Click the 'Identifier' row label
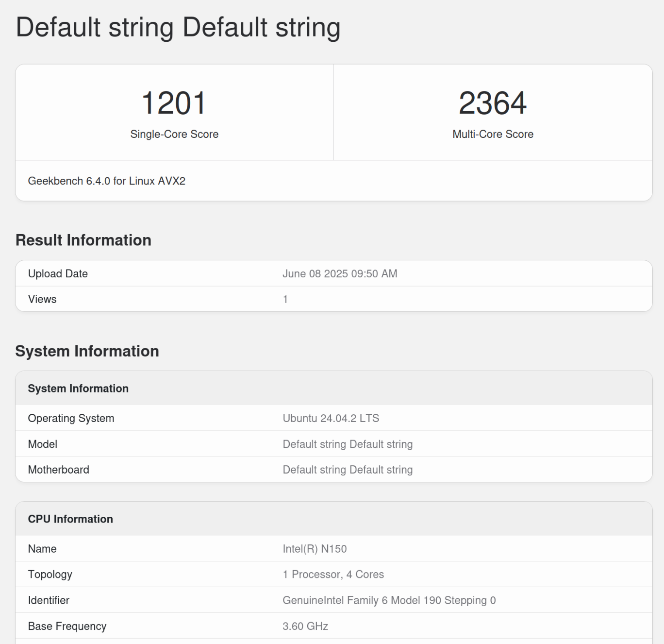664x644 pixels. 49,600
